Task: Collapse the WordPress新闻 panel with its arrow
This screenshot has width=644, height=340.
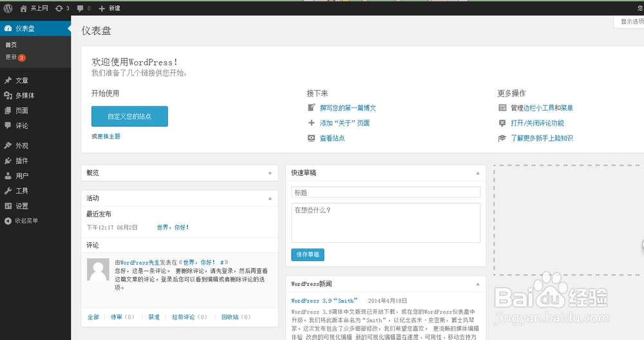Action: tap(478, 284)
